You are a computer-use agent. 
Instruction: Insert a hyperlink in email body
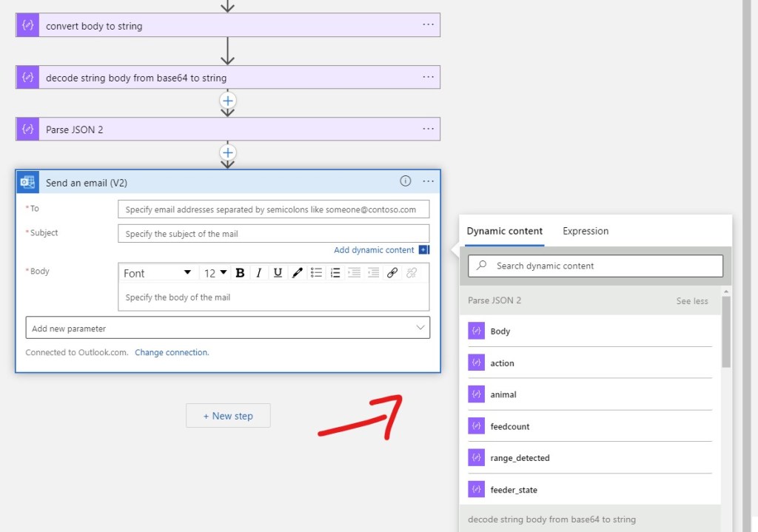coord(392,273)
